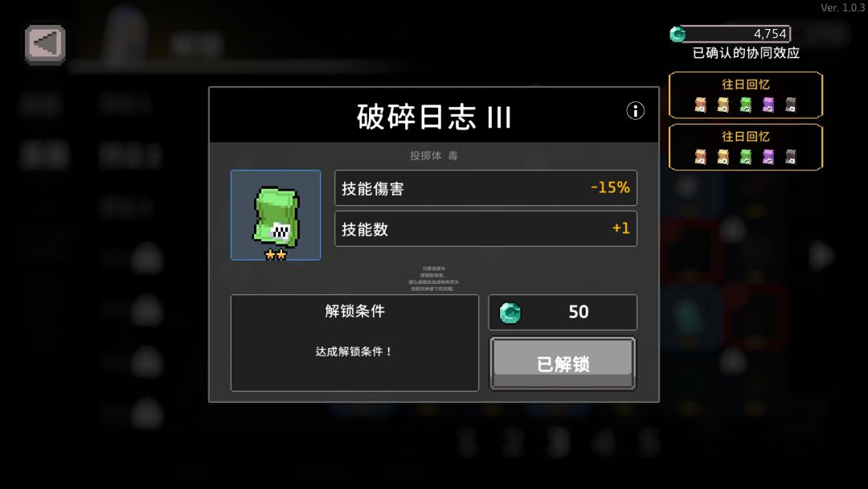This screenshot has width=868, height=489.
Task: Click the 技能数 +1 stat row
Action: (485, 228)
